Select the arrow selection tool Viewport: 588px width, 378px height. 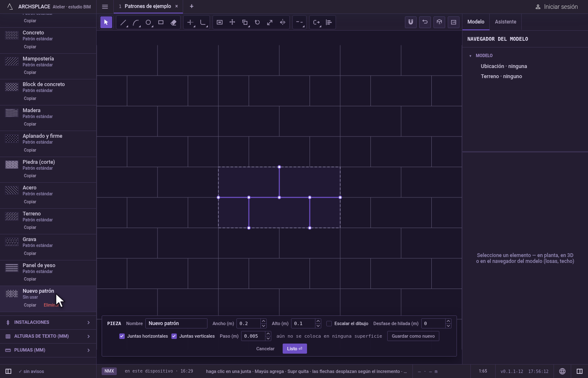click(106, 22)
